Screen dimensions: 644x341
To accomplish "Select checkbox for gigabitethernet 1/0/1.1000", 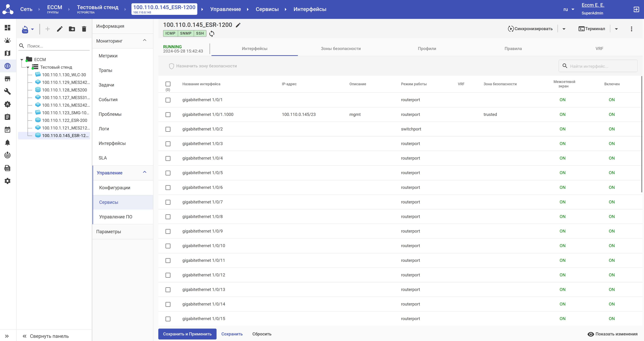I will (168, 115).
